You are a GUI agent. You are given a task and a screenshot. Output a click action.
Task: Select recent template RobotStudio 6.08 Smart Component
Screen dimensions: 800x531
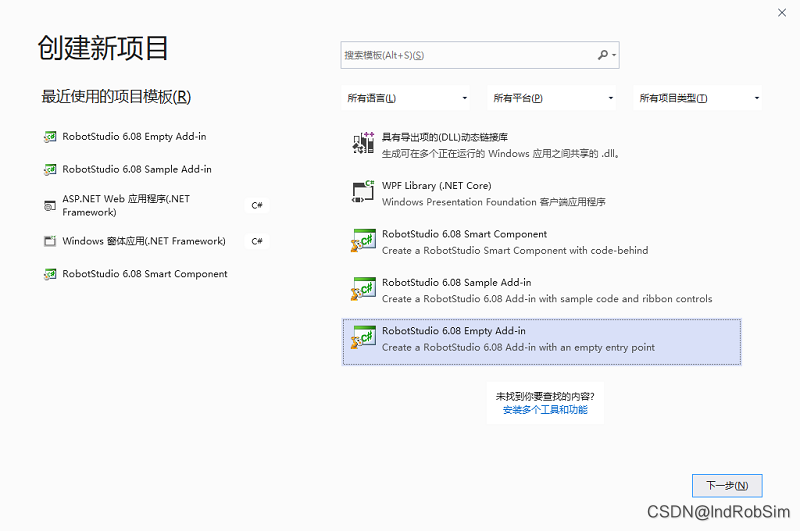145,274
